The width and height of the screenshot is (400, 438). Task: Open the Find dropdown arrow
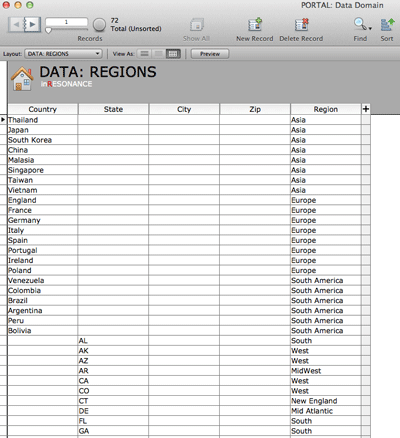(x=370, y=29)
